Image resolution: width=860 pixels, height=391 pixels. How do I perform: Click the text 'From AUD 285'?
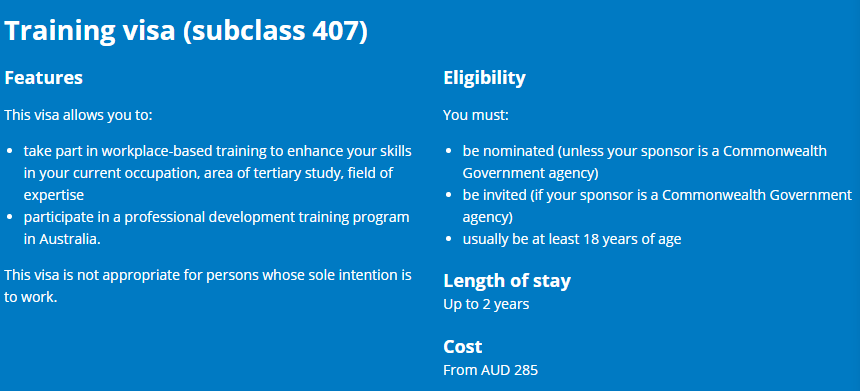point(490,370)
